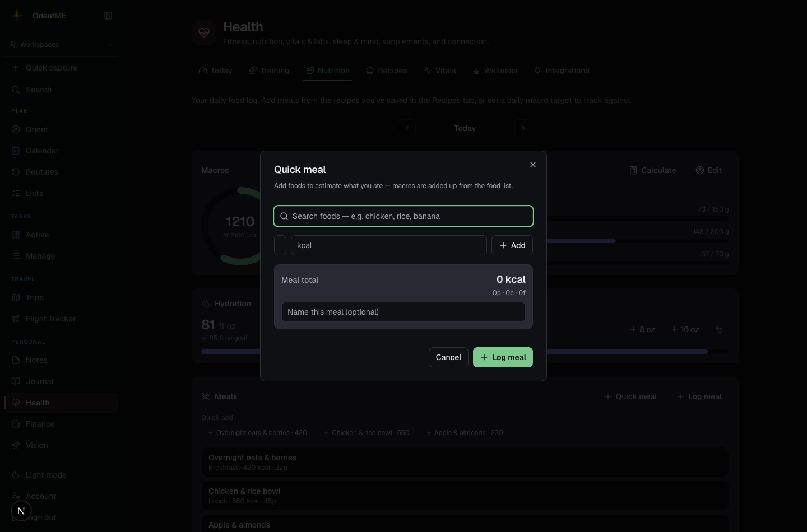Open the Journal page
Viewport: 807px width, 532px height.
coord(61,381)
